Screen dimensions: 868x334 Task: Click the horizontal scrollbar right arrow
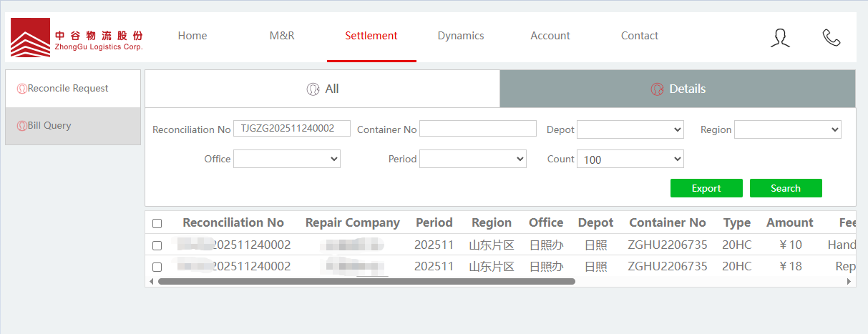click(849, 282)
